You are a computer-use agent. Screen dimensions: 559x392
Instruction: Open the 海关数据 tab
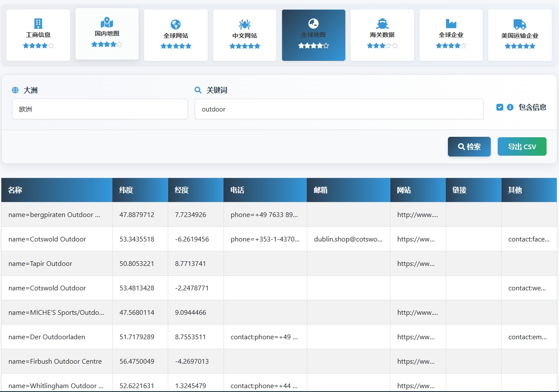pyautogui.click(x=382, y=35)
